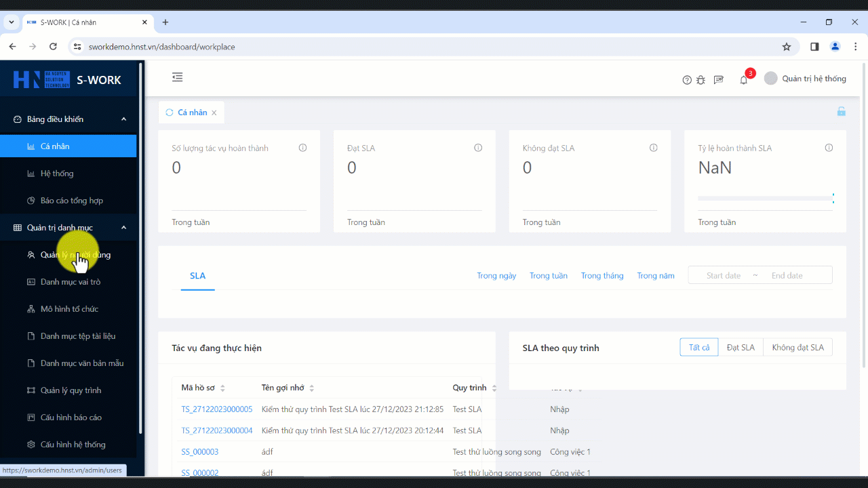Open notifications bell with 3 badge

pyautogui.click(x=745, y=79)
